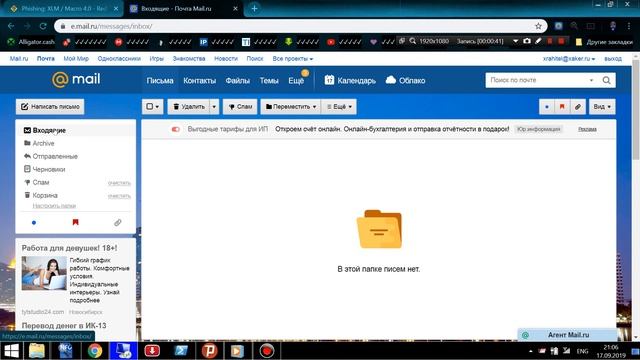
Task: Open the recording bar dropdown arrow
Action: [516, 41]
